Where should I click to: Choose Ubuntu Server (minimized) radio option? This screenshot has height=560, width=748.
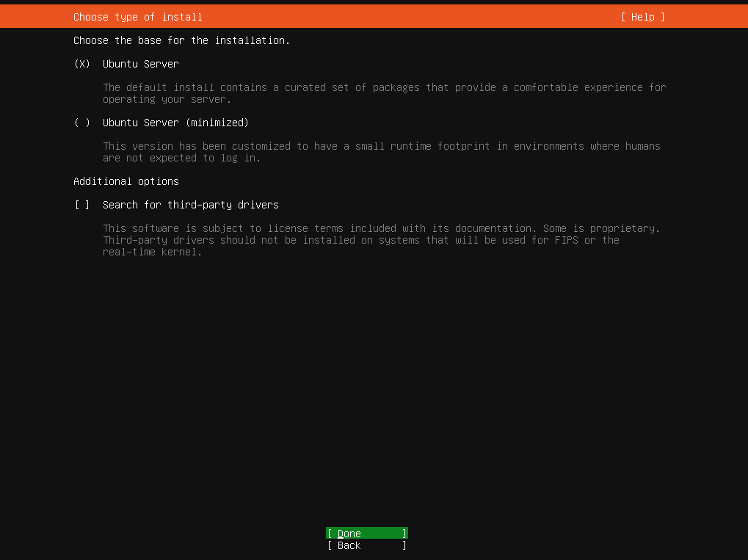(x=82, y=123)
